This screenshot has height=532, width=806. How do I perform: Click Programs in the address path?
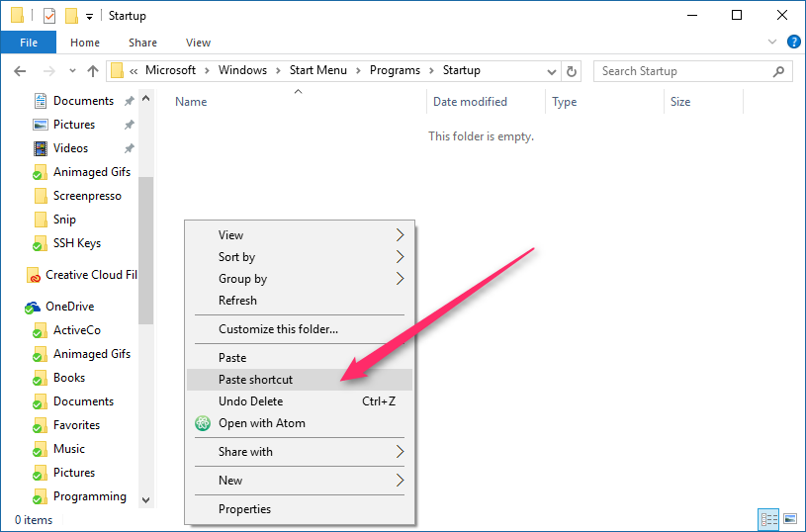(395, 70)
